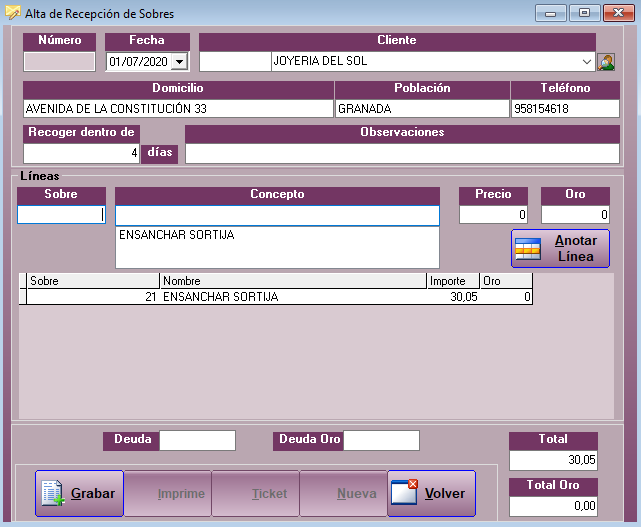The width and height of the screenshot is (641, 527).
Task: Select ENSANCHAR SORTIJA suggestion in list
Action: [x=177, y=235]
